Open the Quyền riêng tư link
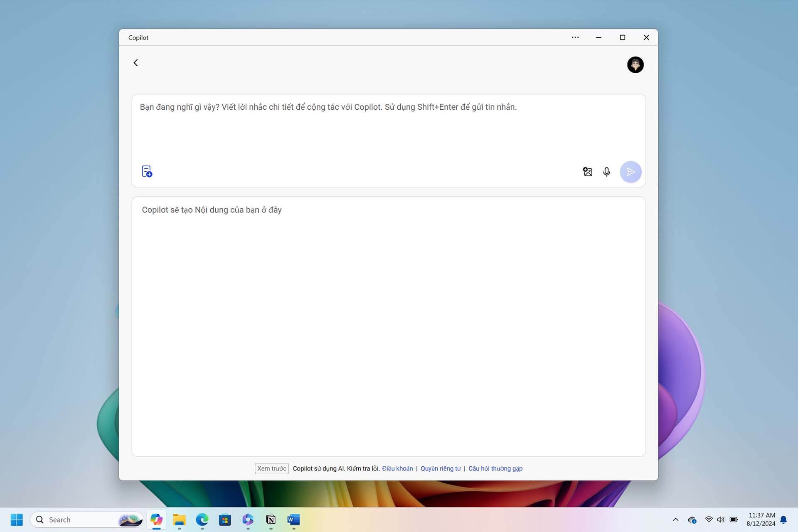This screenshot has height=532, width=798. [x=441, y=468]
